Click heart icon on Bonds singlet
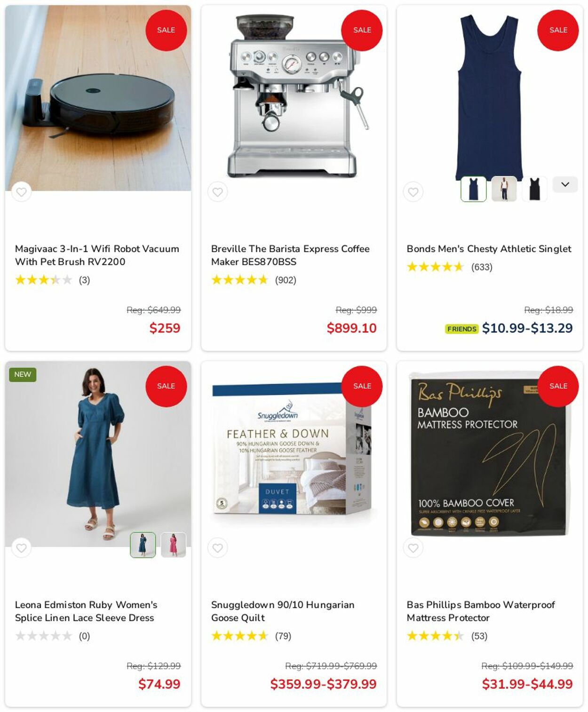The image size is (588, 712). tap(413, 192)
